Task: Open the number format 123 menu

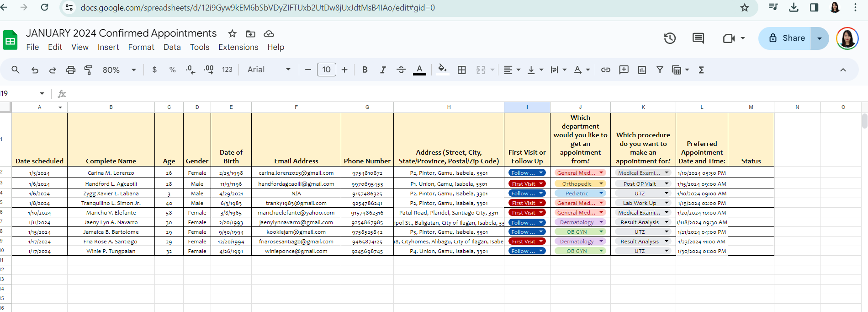Action: pyautogui.click(x=227, y=70)
